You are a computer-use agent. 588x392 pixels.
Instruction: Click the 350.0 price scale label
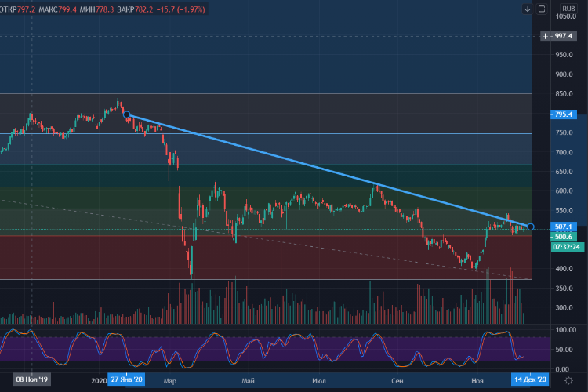pyautogui.click(x=564, y=288)
